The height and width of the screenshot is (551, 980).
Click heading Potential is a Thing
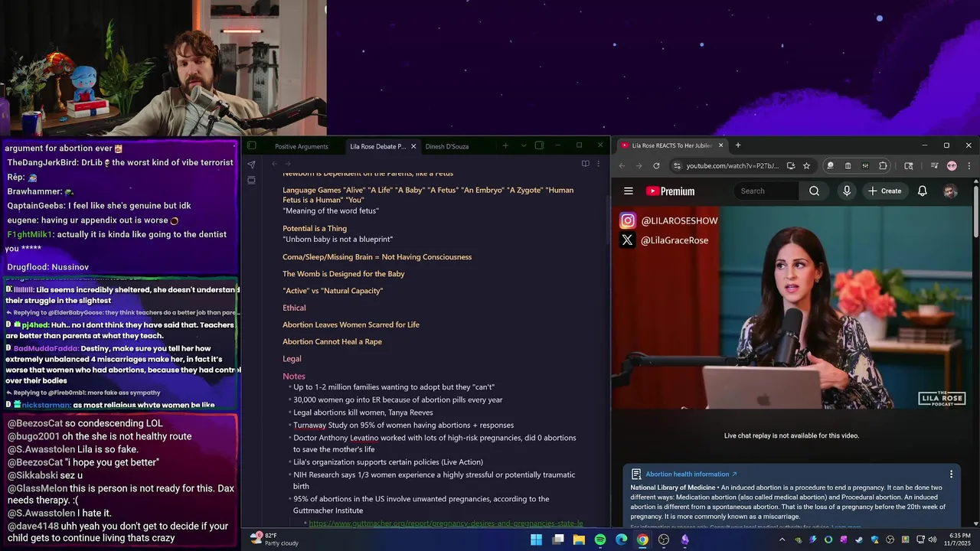[315, 228]
